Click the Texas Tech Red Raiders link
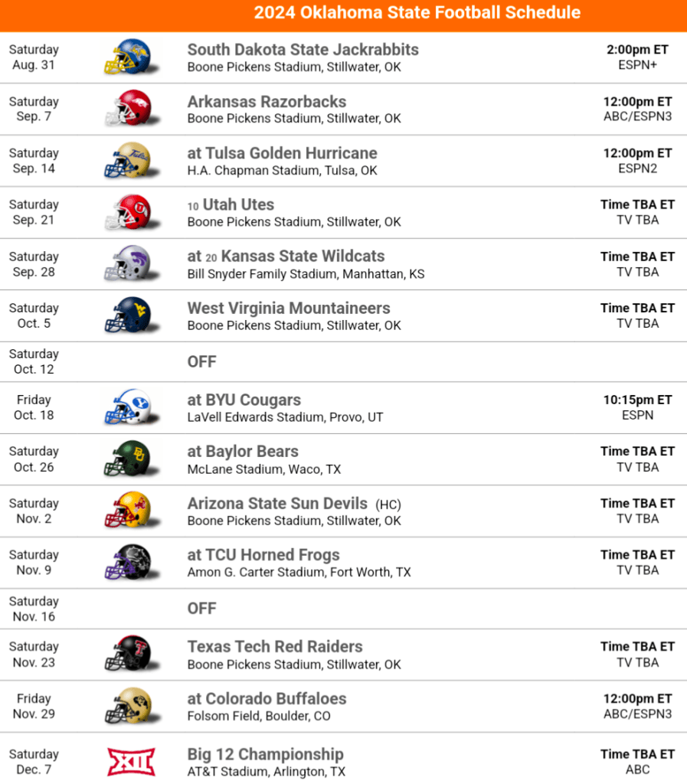Viewport: 687px width, 784px height. point(275,646)
